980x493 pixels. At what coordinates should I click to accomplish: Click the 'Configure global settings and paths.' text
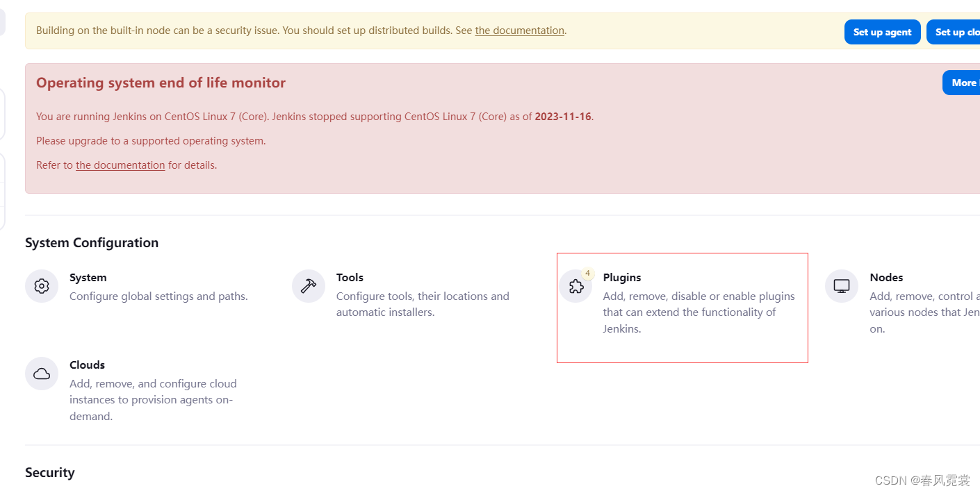point(158,296)
